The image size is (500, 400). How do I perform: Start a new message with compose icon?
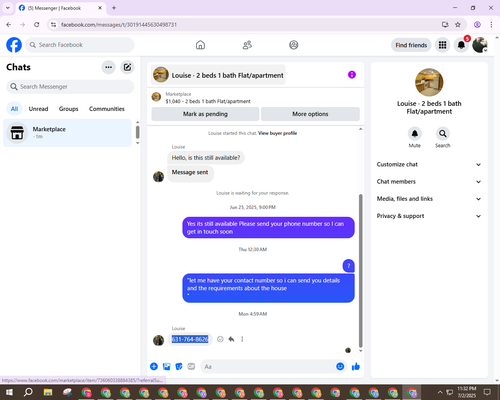pos(127,67)
